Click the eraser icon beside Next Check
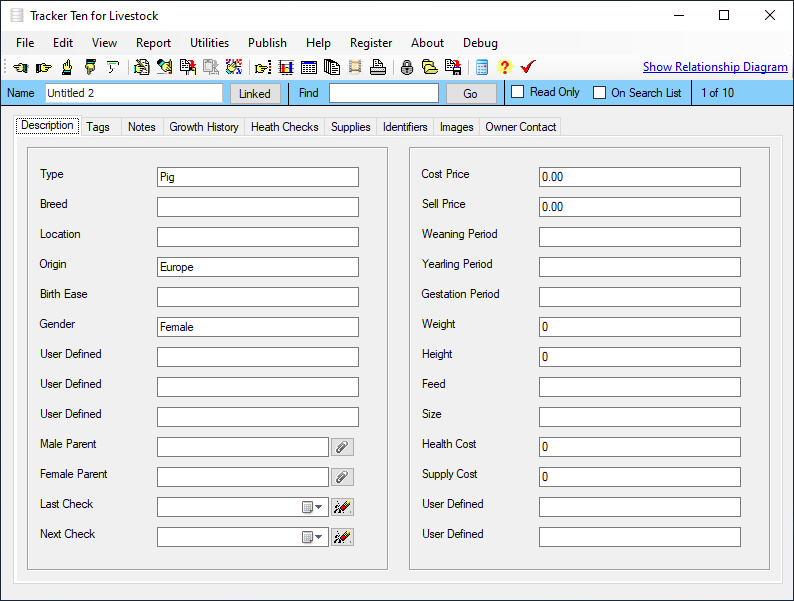This screenshot has width=794, height=601. pyautogui.click(x=342, y=537)
